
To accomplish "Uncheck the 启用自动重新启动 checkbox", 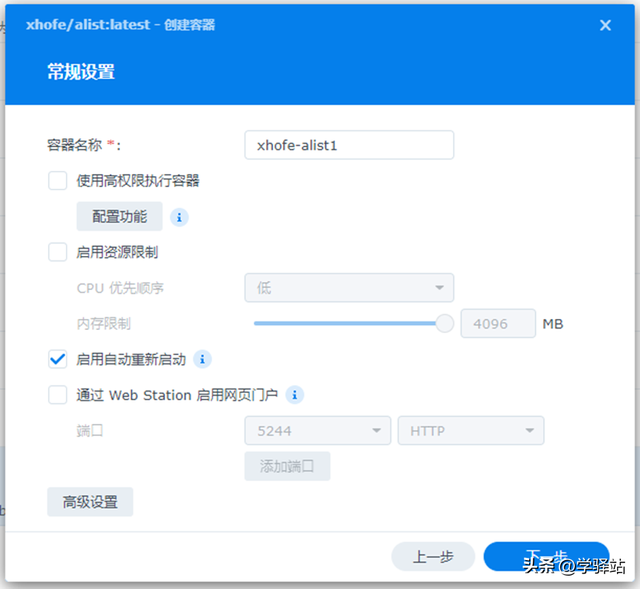I will 58,359.
